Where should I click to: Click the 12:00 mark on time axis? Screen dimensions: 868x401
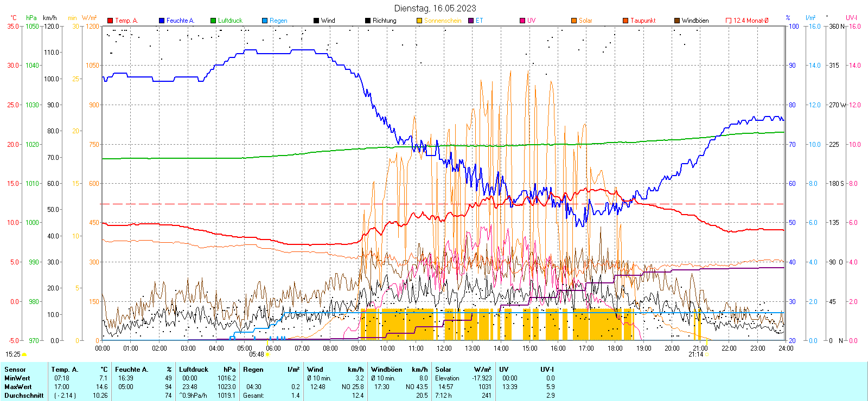coord(444,348)
